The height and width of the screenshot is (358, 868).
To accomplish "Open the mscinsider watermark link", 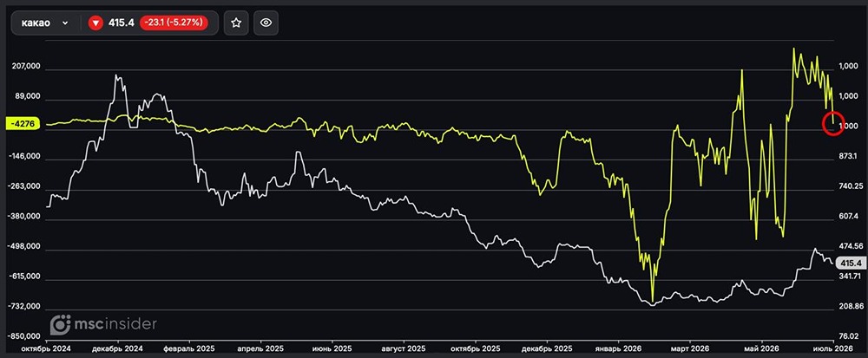I will coord(103,325).
